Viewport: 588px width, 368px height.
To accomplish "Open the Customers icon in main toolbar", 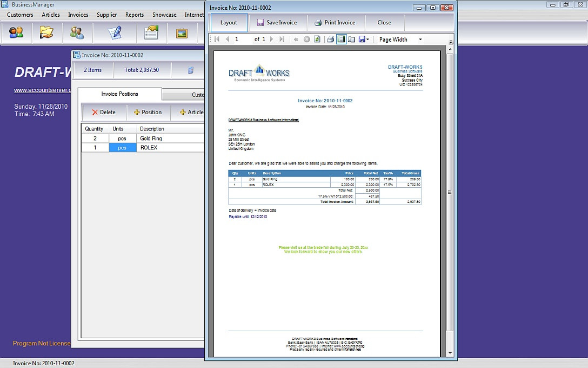I will click(x=16, y=32).
